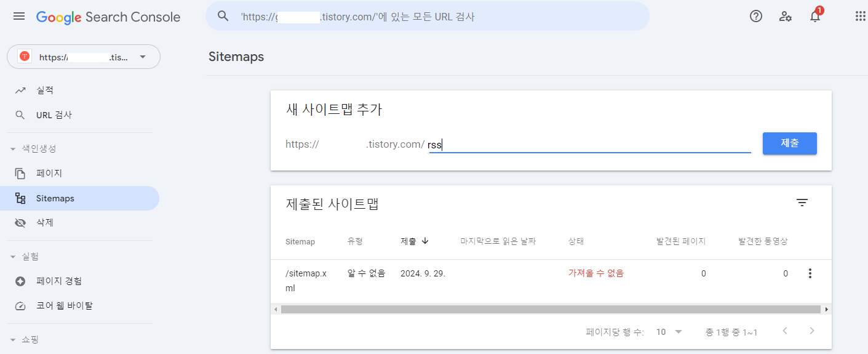Image resolution: width=868 pixels, height=354 pixels.
Task: Click the 알 수 없음 type cell
Action: [x=367, y=273]
